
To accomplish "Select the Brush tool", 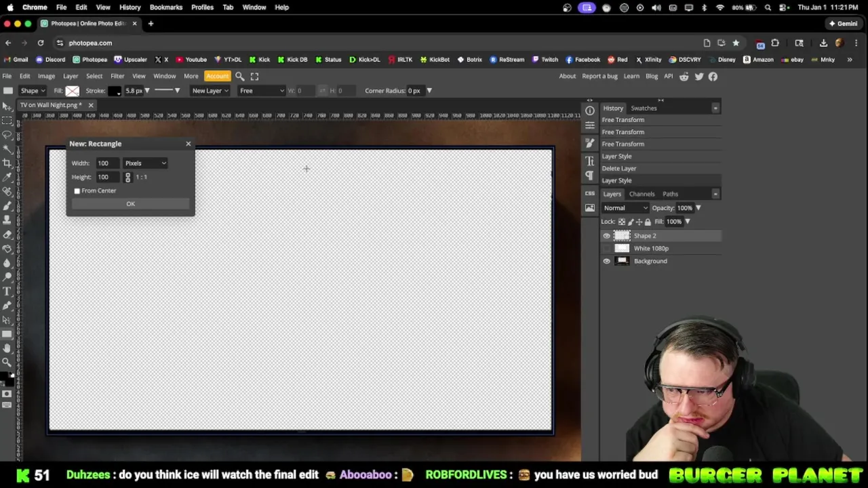I will 7,206.
